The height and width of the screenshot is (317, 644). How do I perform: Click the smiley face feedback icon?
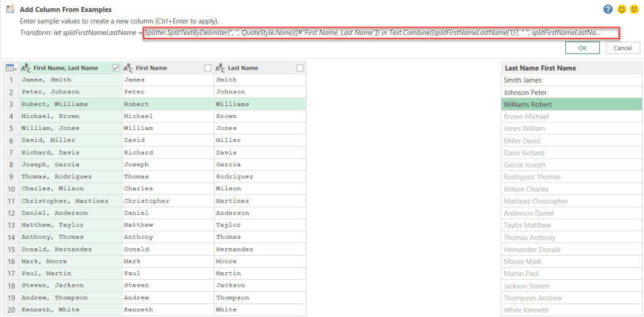(621, 9)
